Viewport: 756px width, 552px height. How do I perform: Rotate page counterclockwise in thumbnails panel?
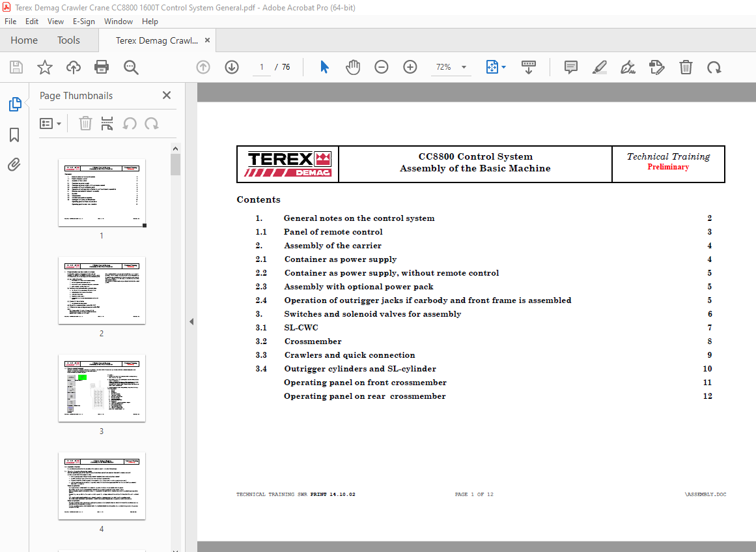pos(129,124)
